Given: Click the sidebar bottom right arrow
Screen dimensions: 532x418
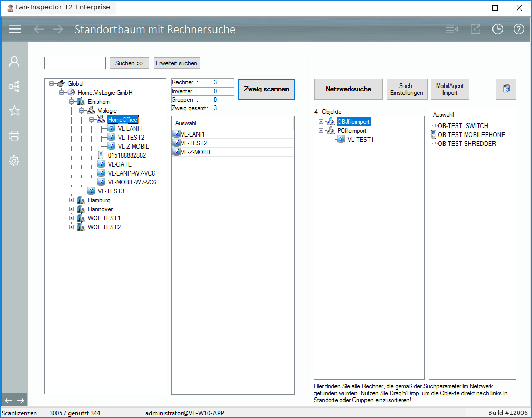Looking at the screenshot, I should pos(21,401).
